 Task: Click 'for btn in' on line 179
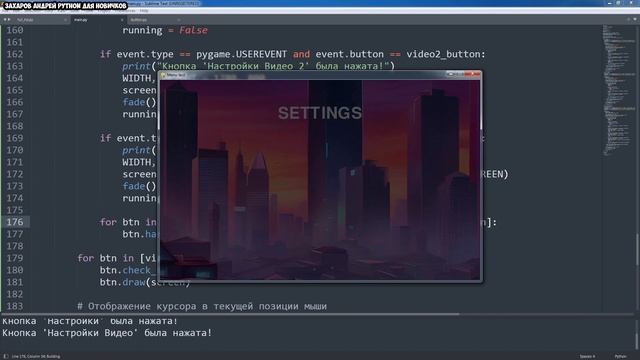click(105, 258)
